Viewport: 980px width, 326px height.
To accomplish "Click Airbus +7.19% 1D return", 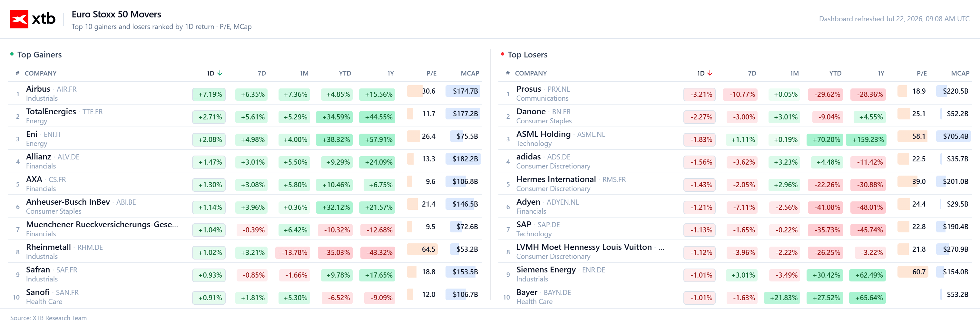I will click(209, 95).
